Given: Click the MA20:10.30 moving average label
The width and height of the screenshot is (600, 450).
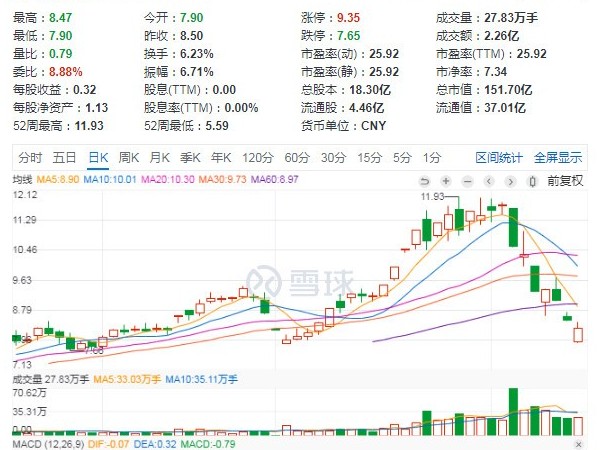Looking at the screenshot, I should (168, 179).
